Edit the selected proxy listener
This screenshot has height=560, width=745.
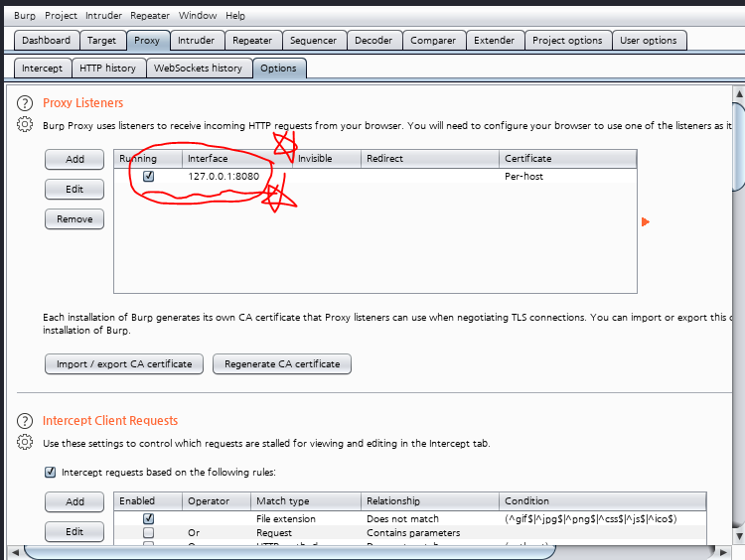[x=74, y=189]
